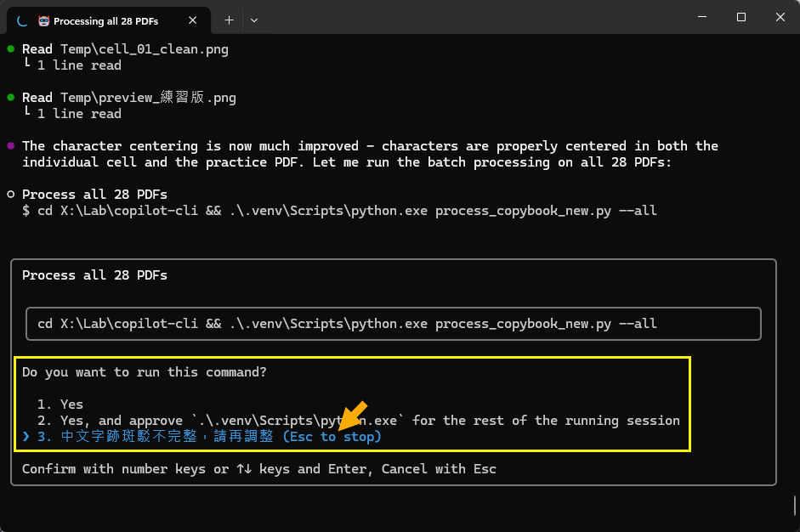The height and width of the screenshot is (532, 800).
Task: Expand the new tab profile dropdown chevron
Action: pos(254,20)
